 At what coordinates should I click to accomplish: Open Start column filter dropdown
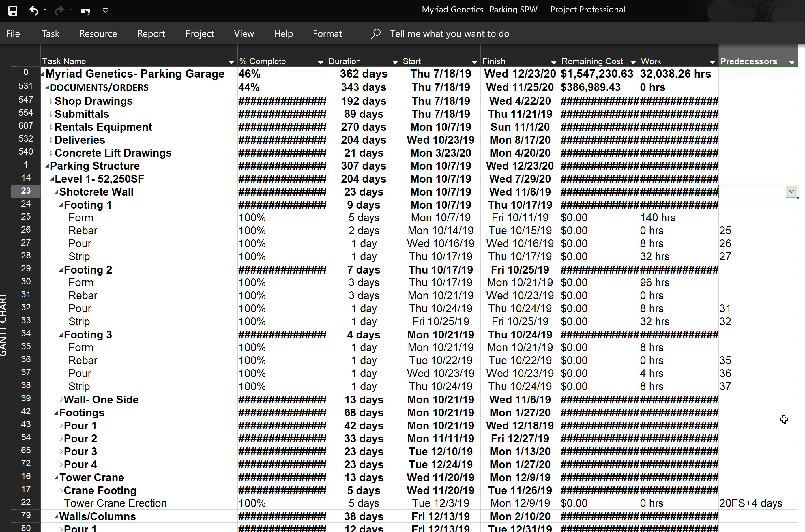[x=474, y=62]
